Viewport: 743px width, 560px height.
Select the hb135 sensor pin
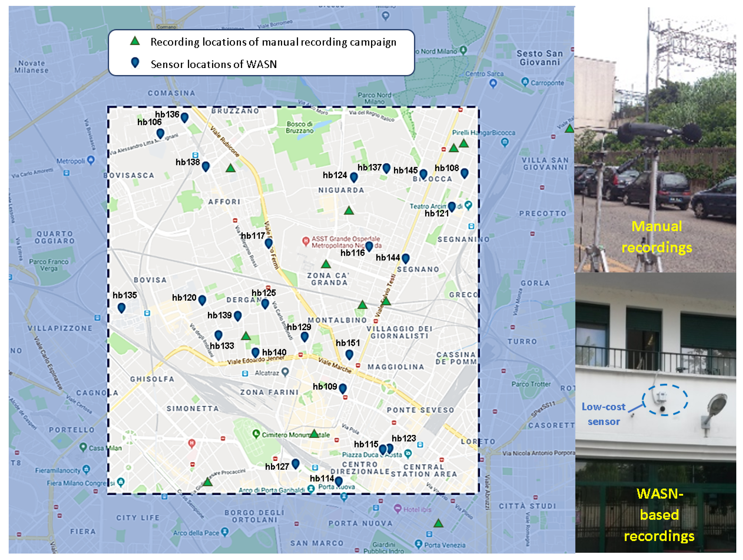(121, 307)
